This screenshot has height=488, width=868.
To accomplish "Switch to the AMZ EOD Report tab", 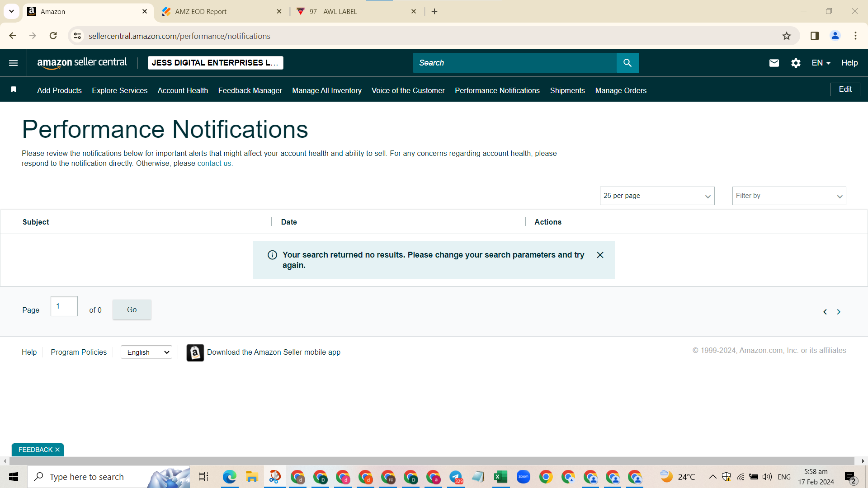I will (x=222, y=11).
